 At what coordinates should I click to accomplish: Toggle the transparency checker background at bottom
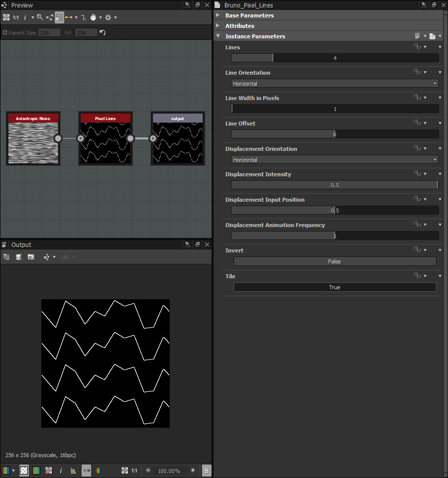coord(24,470)
